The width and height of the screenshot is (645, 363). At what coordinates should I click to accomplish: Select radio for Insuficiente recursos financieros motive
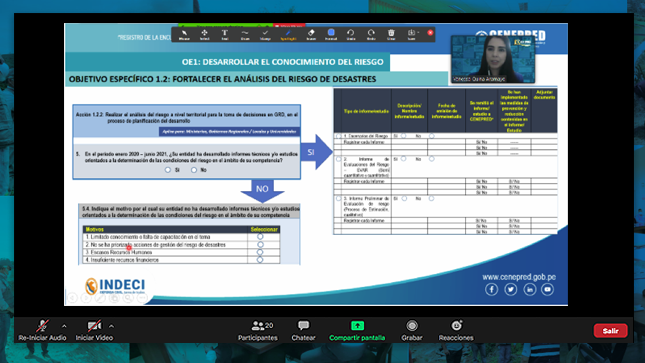[260, 259]
